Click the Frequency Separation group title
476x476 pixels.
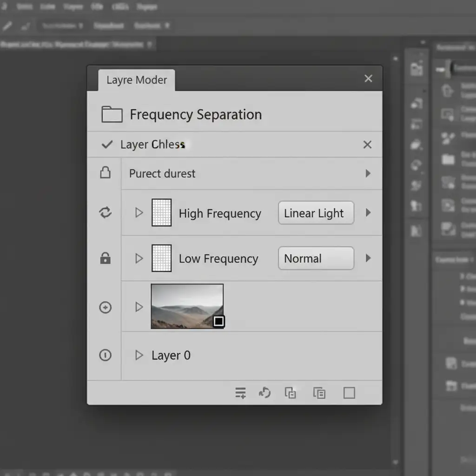[196, 114]
